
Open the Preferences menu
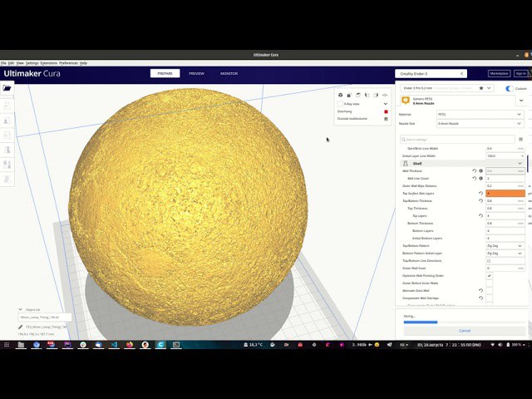pos(68,63)
